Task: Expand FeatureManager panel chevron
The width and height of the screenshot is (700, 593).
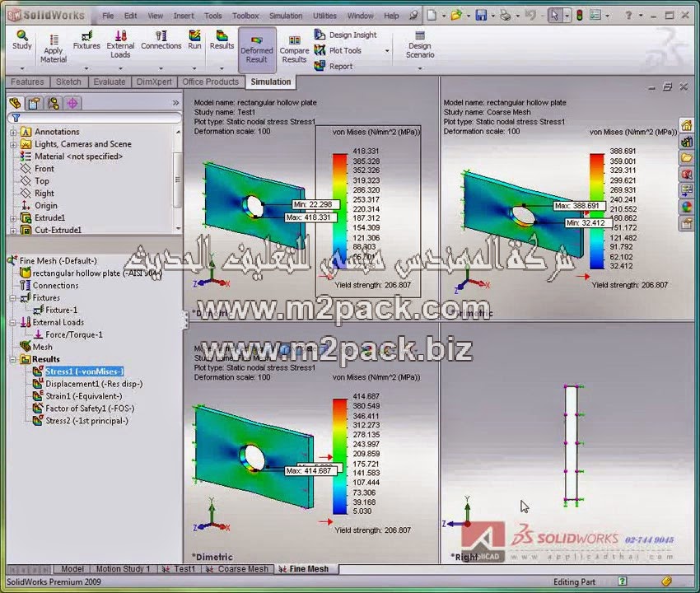Action: [175, 103]
